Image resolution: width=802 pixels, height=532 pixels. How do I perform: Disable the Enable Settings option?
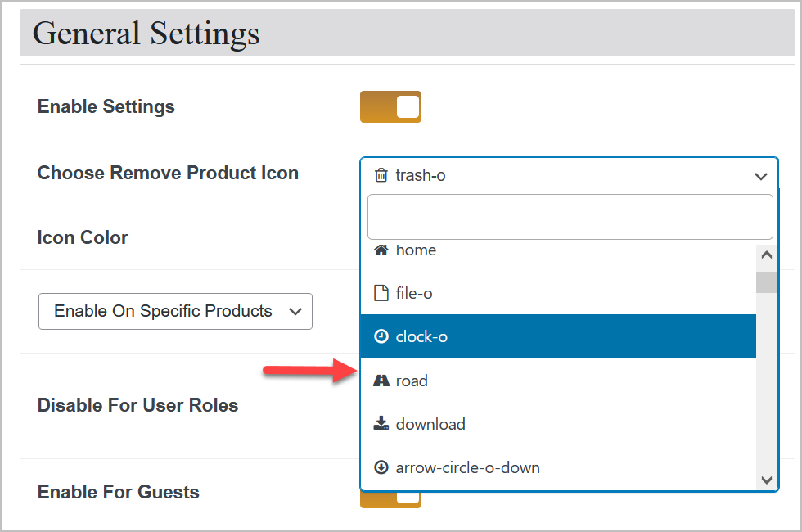pyautogui.click(x=390, y=106)
